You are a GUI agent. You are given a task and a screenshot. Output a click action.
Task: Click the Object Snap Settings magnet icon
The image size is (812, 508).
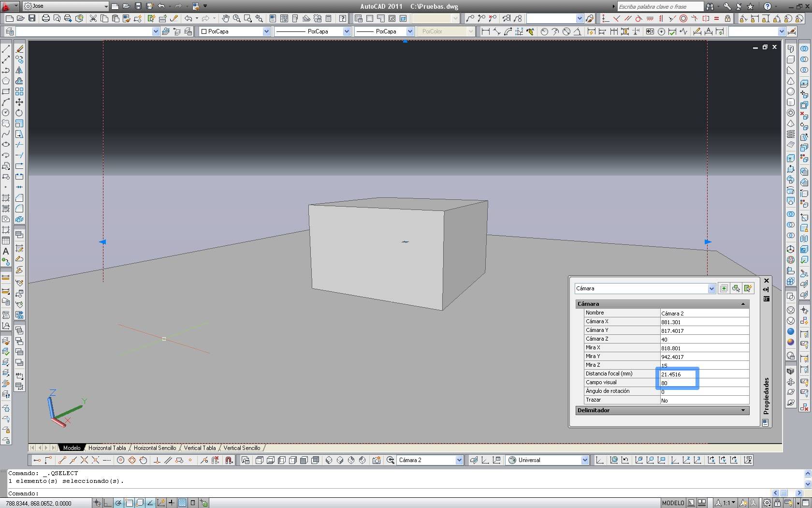point(229,460)
